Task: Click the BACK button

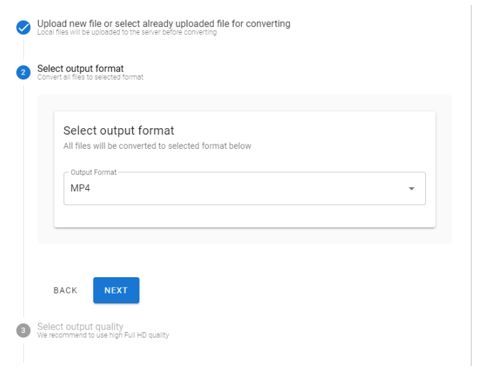Action: 65,290
